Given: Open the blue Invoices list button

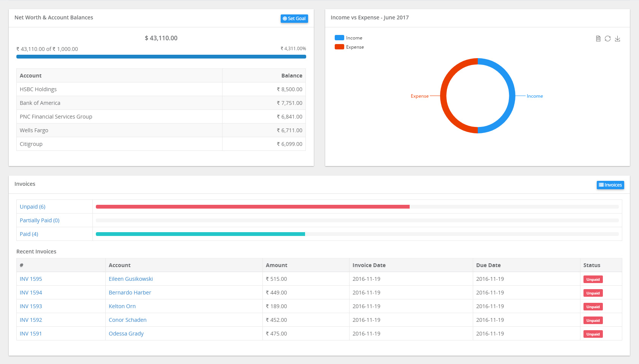Looking at the screenshot, I should point(610,185).
